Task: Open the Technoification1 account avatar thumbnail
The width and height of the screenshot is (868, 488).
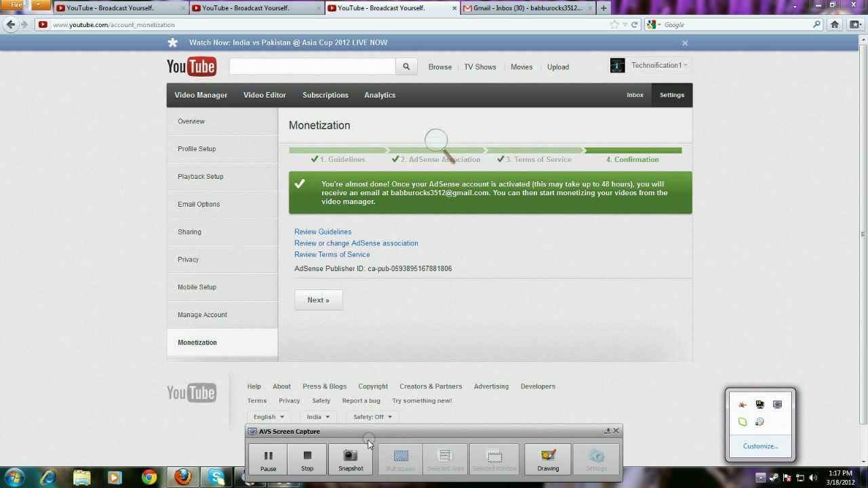Action: point(617,65)
